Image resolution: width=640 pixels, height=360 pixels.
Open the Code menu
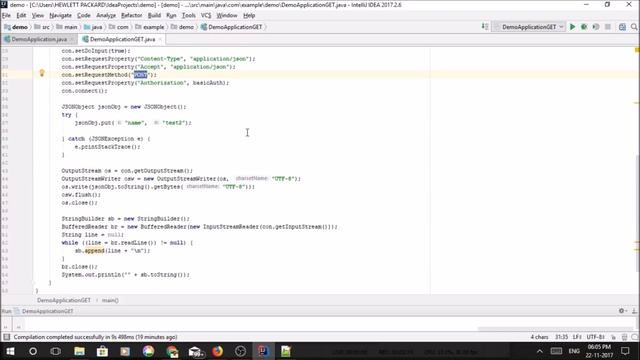(84, 15)
